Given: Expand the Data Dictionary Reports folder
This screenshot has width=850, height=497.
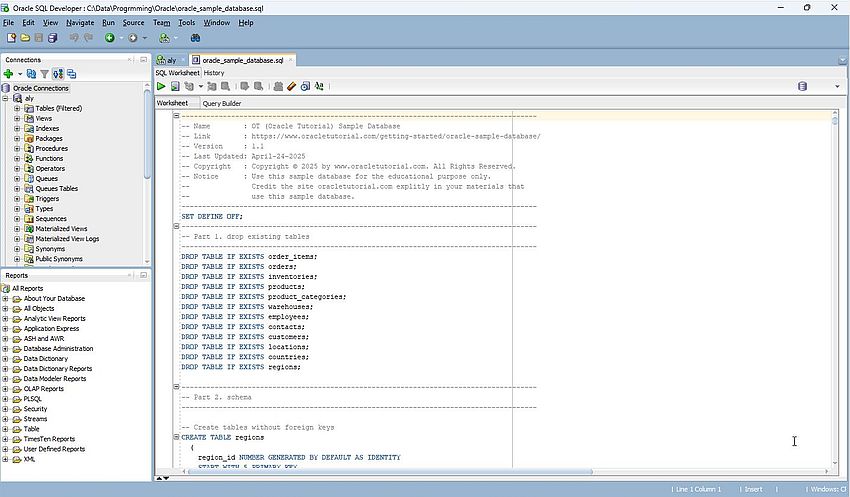Looking at the screenshot, I should click(x=6, y=368).
